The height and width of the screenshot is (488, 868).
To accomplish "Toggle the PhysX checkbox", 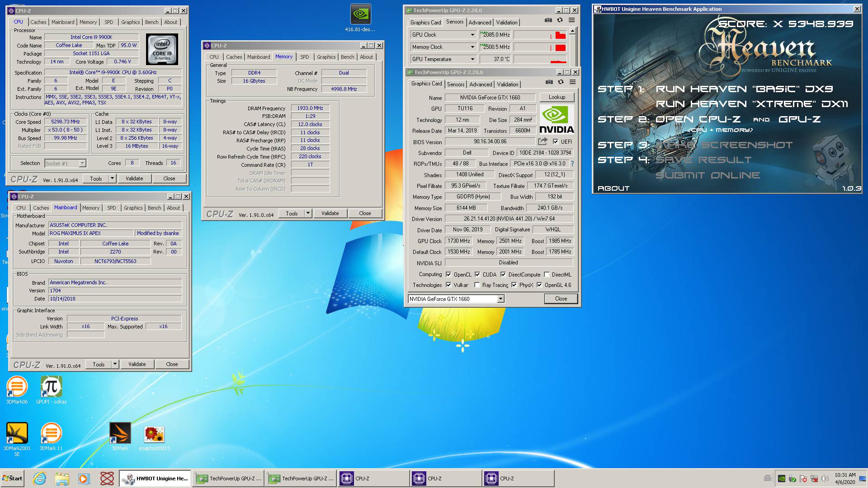I will tap(514, 285).
